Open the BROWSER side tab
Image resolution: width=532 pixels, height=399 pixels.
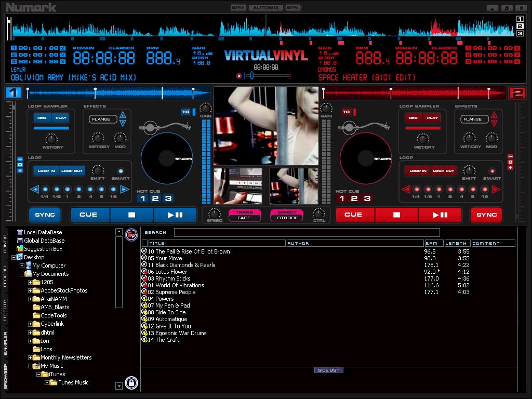(5, 376)
